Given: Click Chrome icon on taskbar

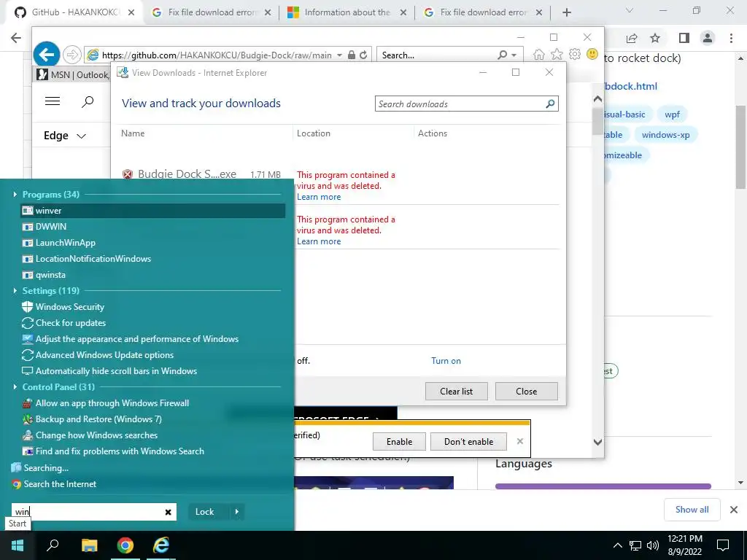Looking at the screenshot, I should point(125,545).
